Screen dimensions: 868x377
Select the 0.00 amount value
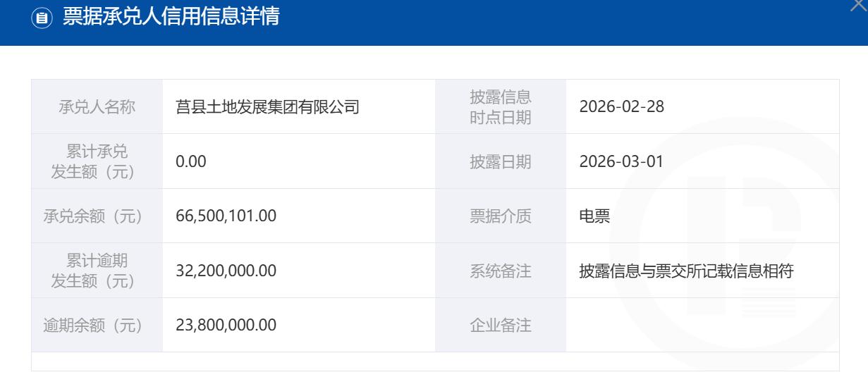tap(190, 161)
